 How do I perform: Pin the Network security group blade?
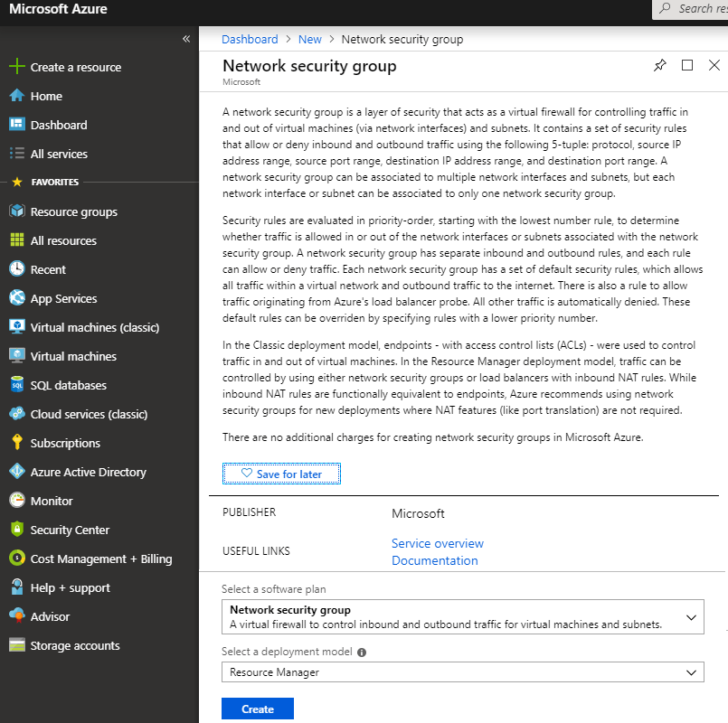tap(659, 65)
